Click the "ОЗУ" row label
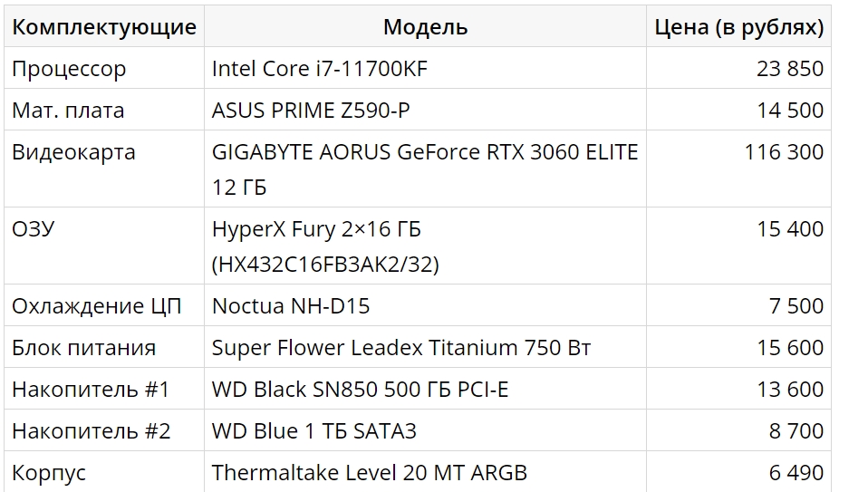The width and height of the screenshot is (868, 492). [33, 229]
